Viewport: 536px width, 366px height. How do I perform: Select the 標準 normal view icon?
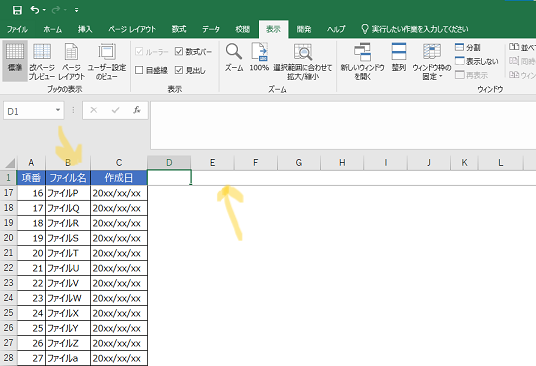click(15, 61)
